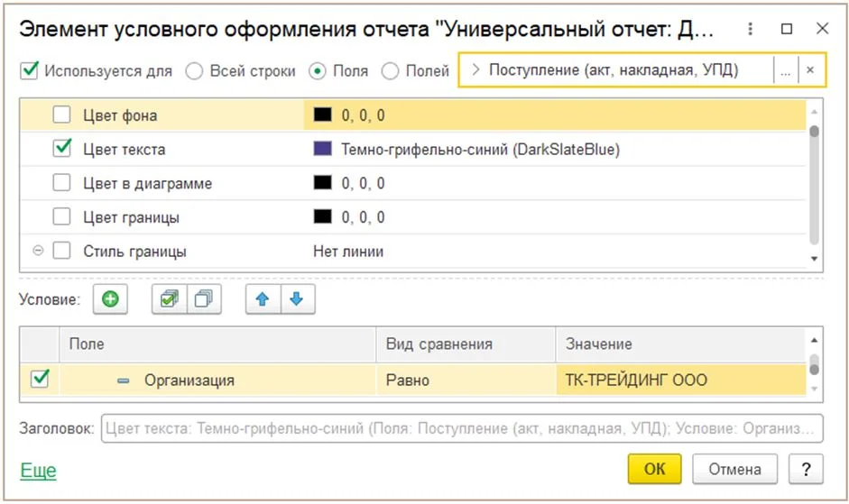Click the black Цвет границы color swatch
The width and height of the screenshot is (849, 504).
[323, 217]
